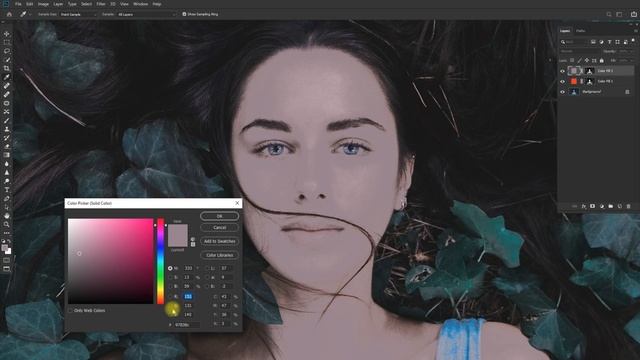Click the share icon at top right

pos(634,14)
